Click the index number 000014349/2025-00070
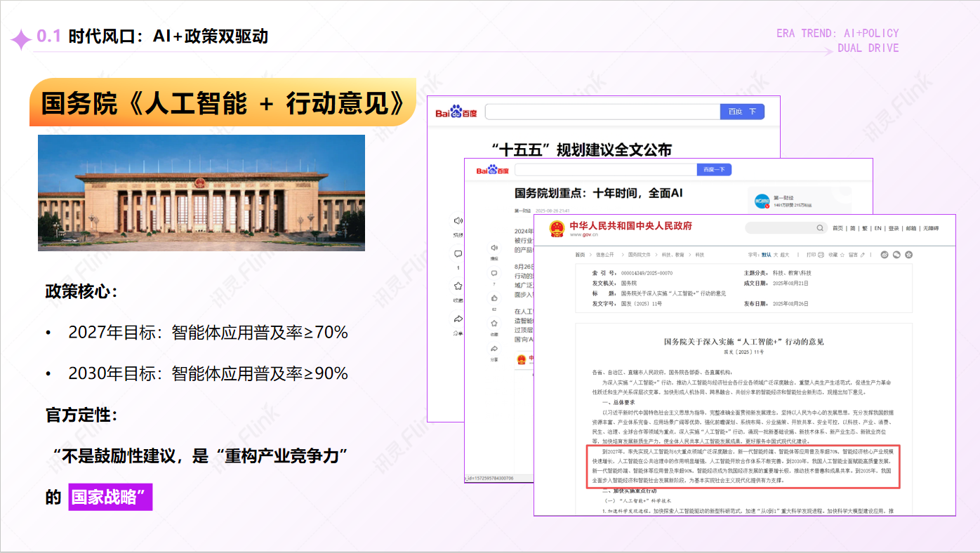 [x=646, y=273]
